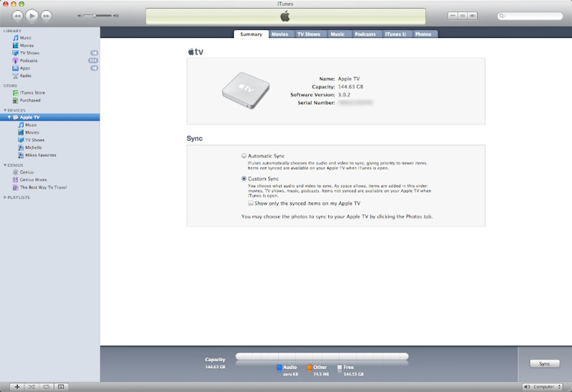Open the Genius Mixes icon
The width and height of the screenshot is (572, 392).
pyautogui.click(x=15, y=180)
